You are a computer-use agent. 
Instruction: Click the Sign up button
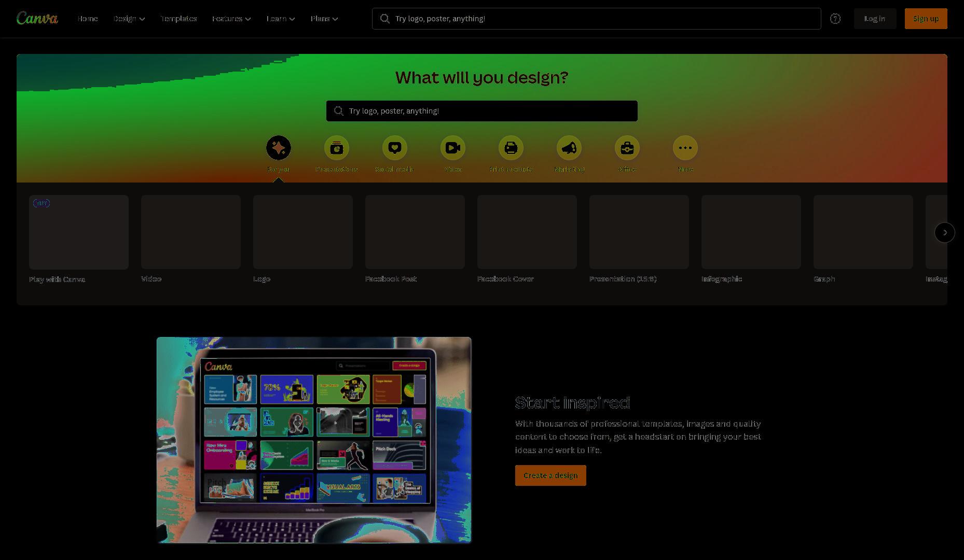[x=926, y=19]
